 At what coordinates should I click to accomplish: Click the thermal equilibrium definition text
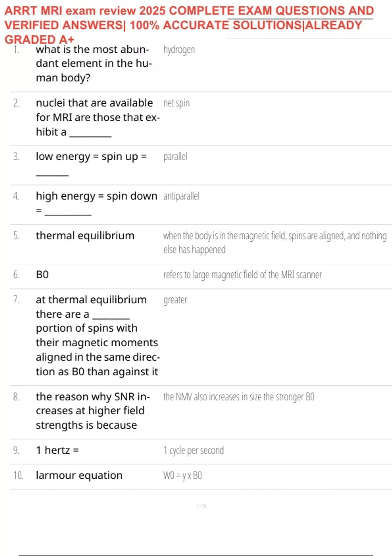point(274,242)
